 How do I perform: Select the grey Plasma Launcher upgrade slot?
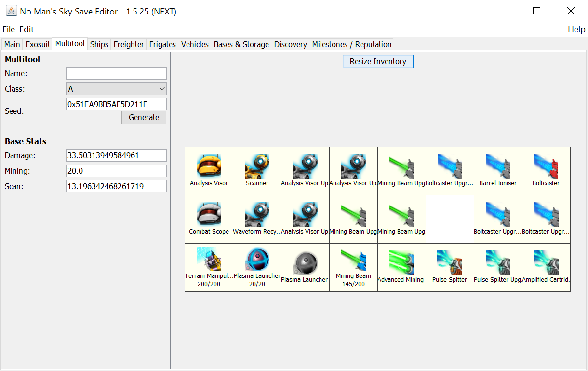coord(305,268)
